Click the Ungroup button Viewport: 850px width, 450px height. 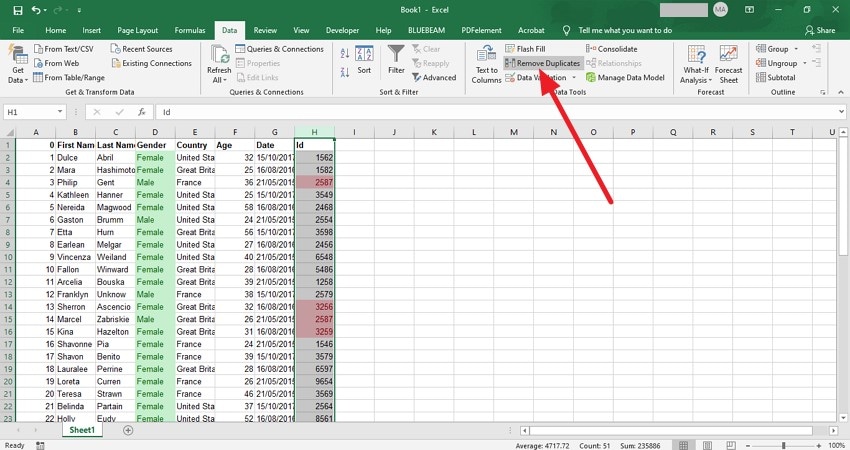[x=777, y=63]
